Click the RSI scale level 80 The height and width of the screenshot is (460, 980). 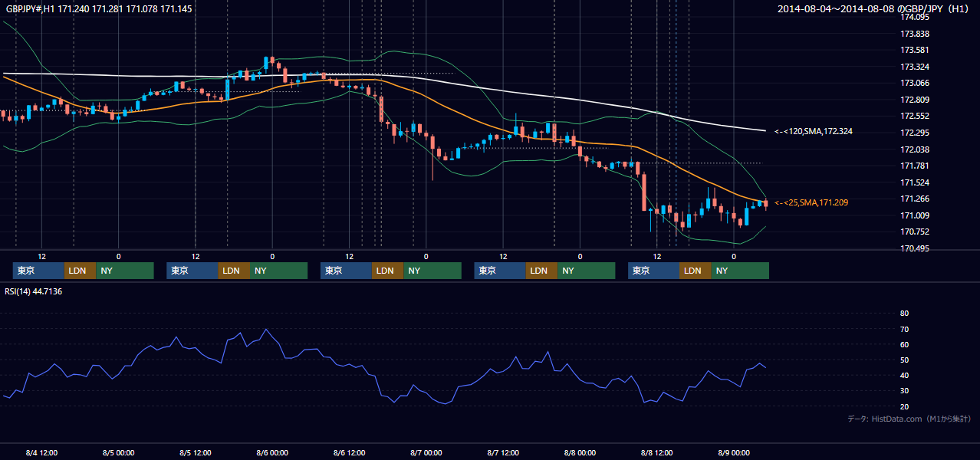coord(904,314)
